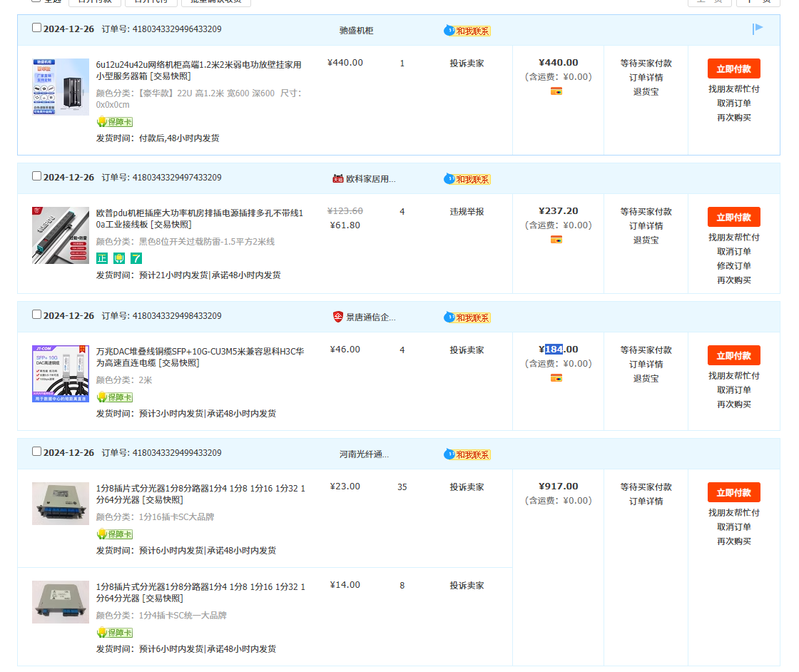Image resolution: width=799 pixels, height=672 pixels.
Task: Click the green 7 badge on PDU item
Action: click(136, 258)
